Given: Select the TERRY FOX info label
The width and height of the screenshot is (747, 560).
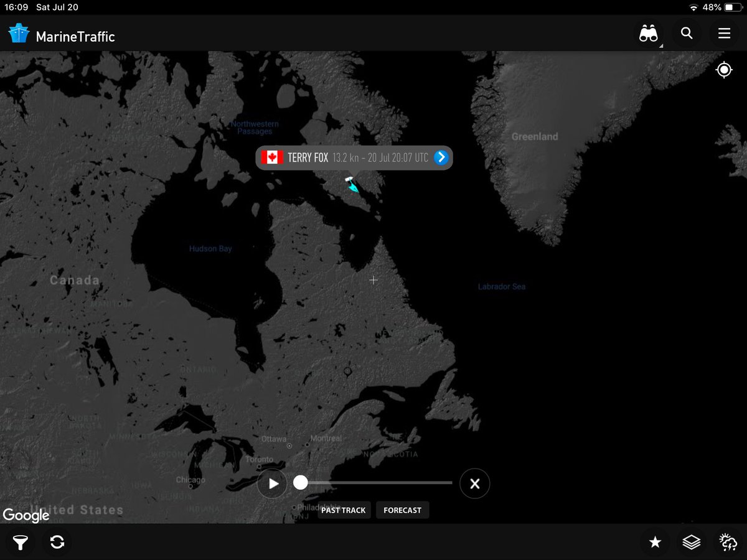Looking at the screenshot, I should click(x=349, y=157).
